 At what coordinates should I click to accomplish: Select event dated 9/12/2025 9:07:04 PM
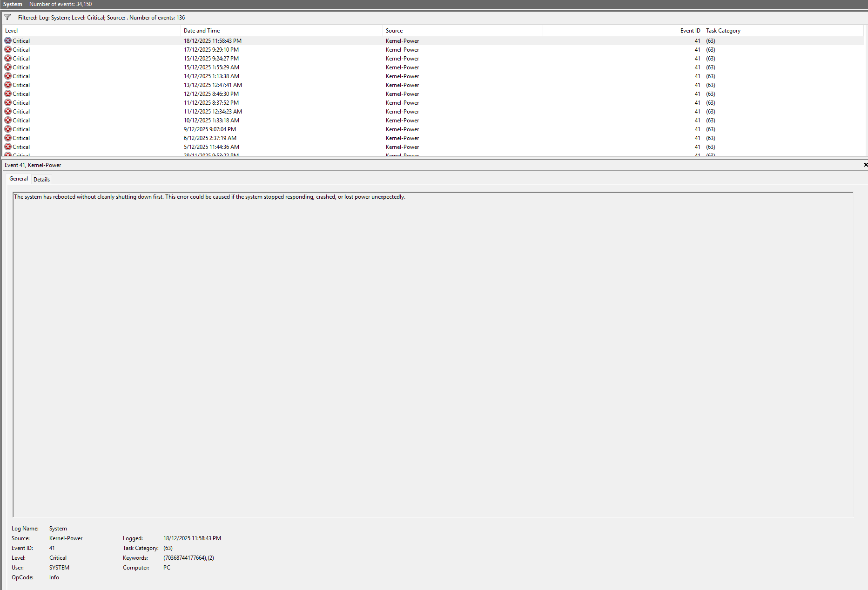433,129
